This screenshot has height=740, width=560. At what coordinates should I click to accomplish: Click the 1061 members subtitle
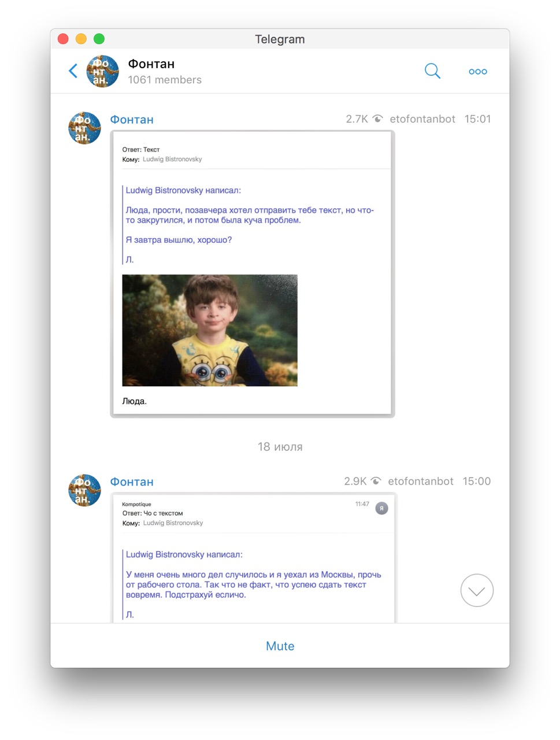point(165,80)
